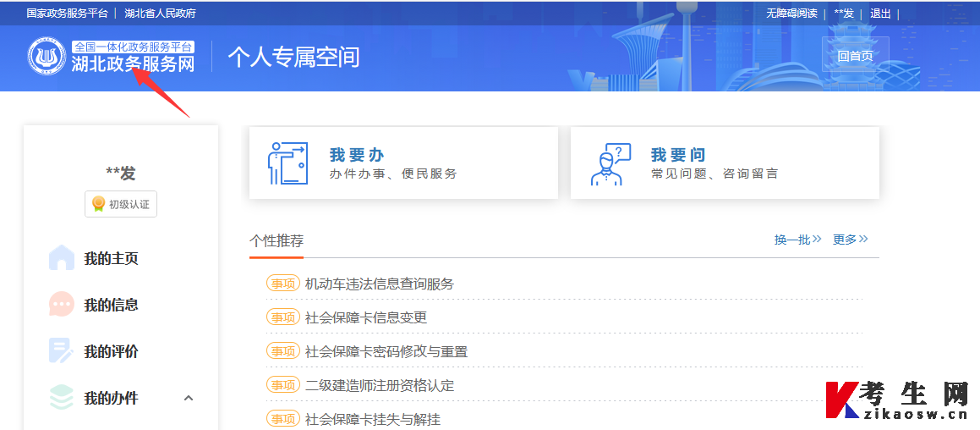Click the 我的信息 chat bubble icon

point(61,305)
